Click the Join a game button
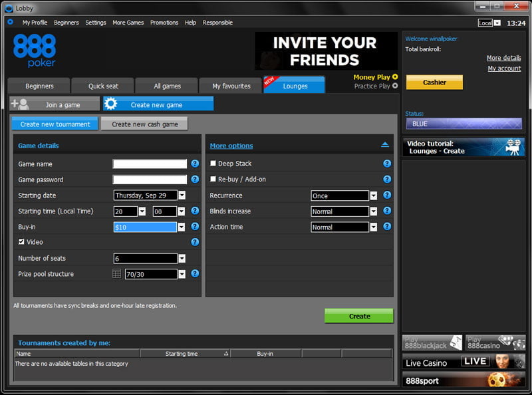Viewport: 532px width, 395px height. (x=55, y=104)
